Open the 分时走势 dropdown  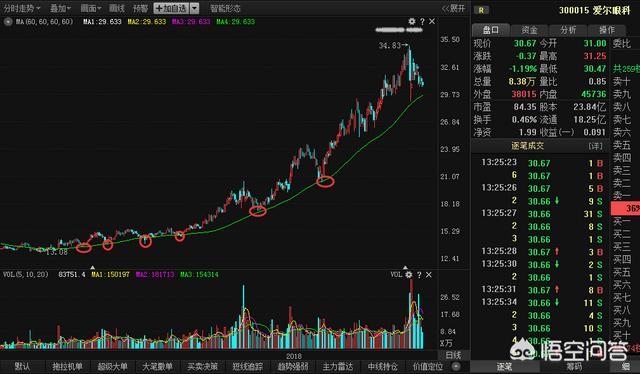click(22, 8)
